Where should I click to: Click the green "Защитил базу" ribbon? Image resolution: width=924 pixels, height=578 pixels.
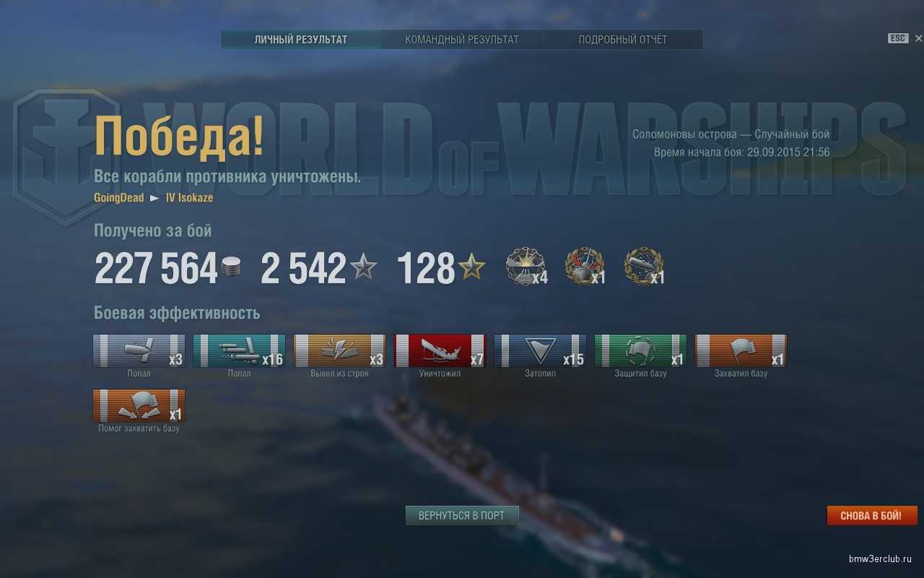(640, 350)
